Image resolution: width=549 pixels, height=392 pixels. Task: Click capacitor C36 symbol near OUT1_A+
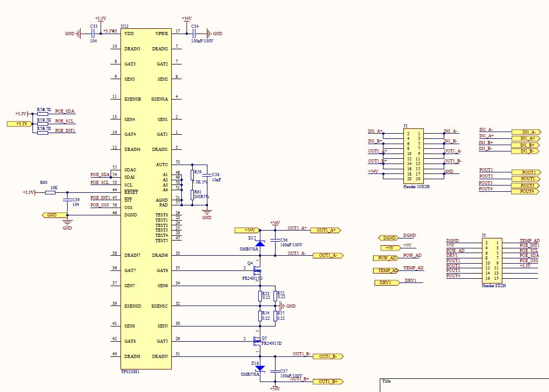(x=275, y=241)
